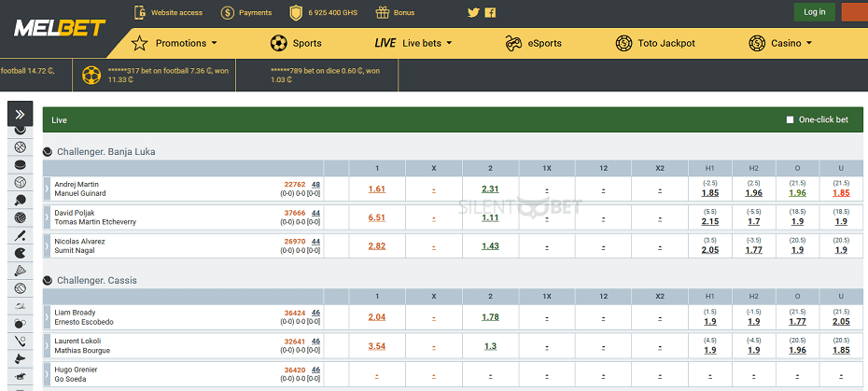Viewport: 868px width, 391px height.
Task: Click the Sports soccer ball icon
Action: point(278,43)
